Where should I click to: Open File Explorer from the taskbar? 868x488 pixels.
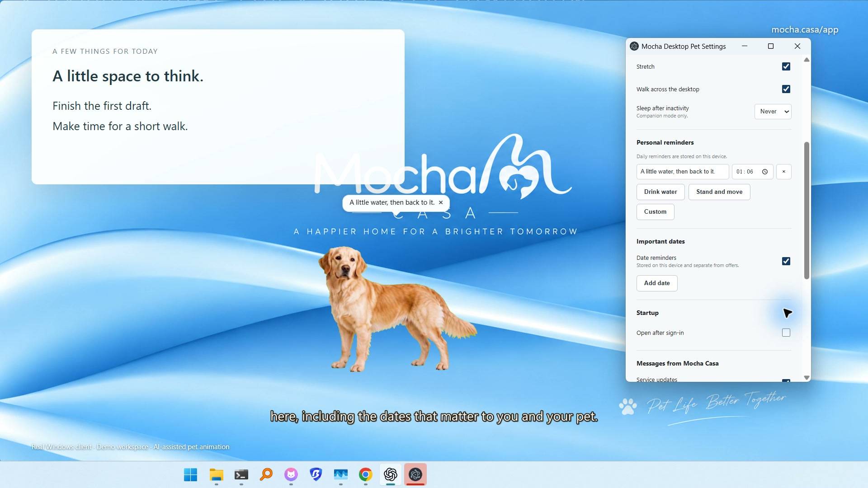[217, 474]
